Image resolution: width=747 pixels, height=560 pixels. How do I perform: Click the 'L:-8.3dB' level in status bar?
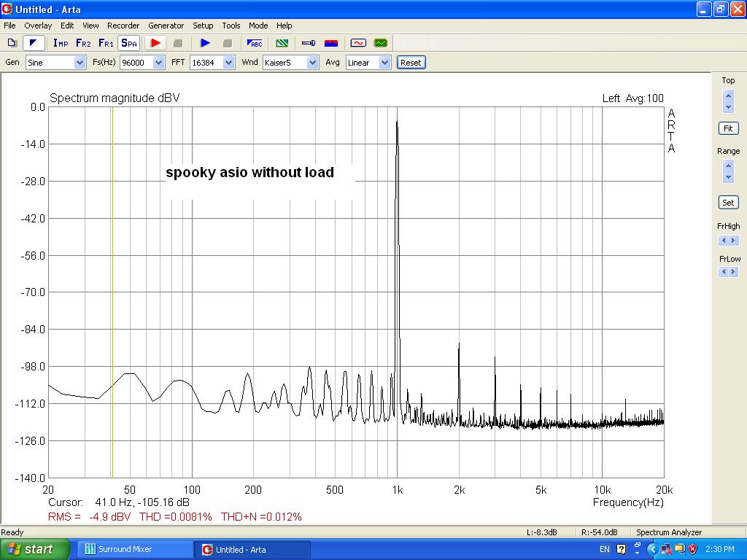coord(542,532)
